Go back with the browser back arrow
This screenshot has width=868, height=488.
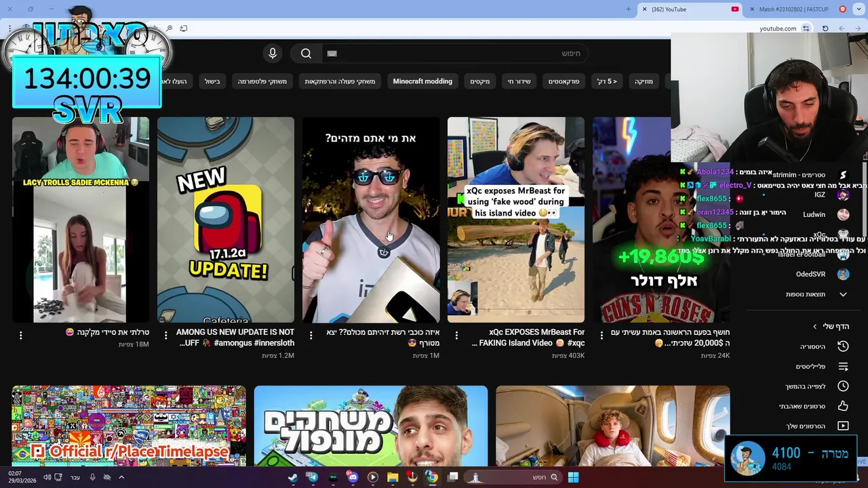[858, 28]
